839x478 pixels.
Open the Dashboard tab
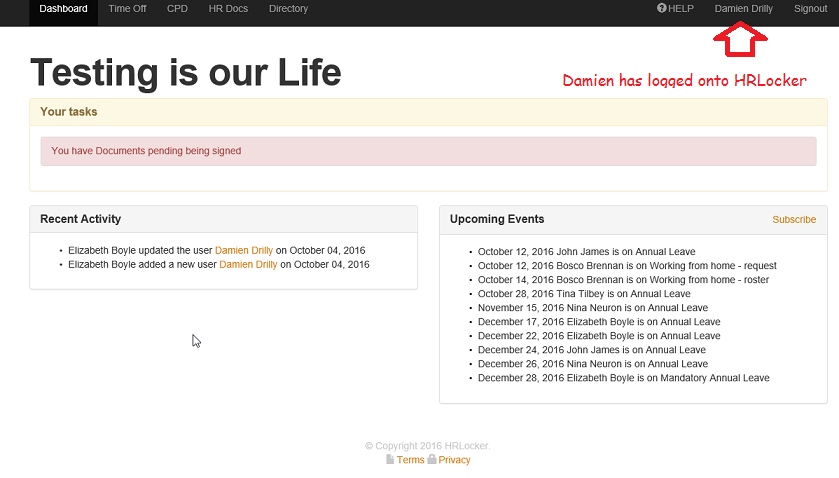tap(63, 9)
